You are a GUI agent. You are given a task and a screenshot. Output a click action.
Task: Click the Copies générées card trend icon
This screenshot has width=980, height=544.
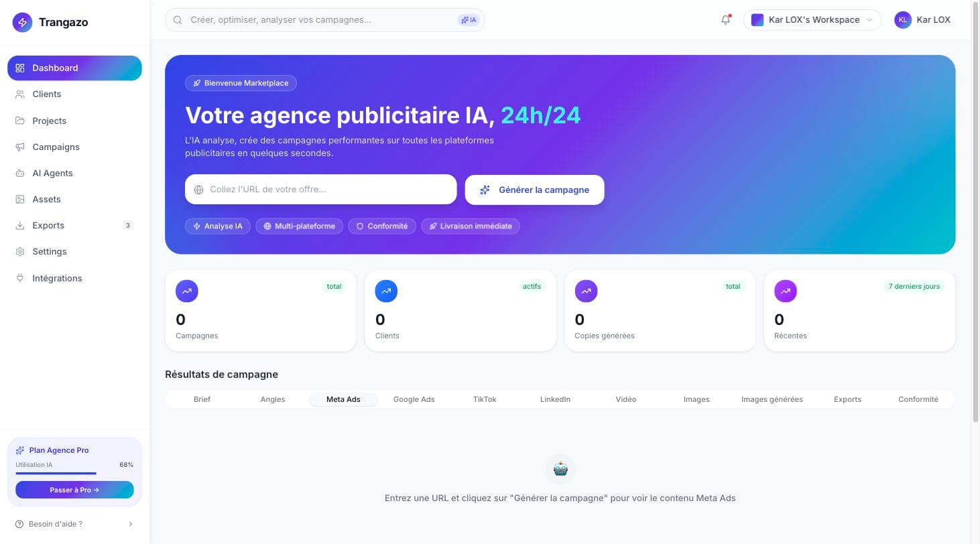[x=587, y=291]
